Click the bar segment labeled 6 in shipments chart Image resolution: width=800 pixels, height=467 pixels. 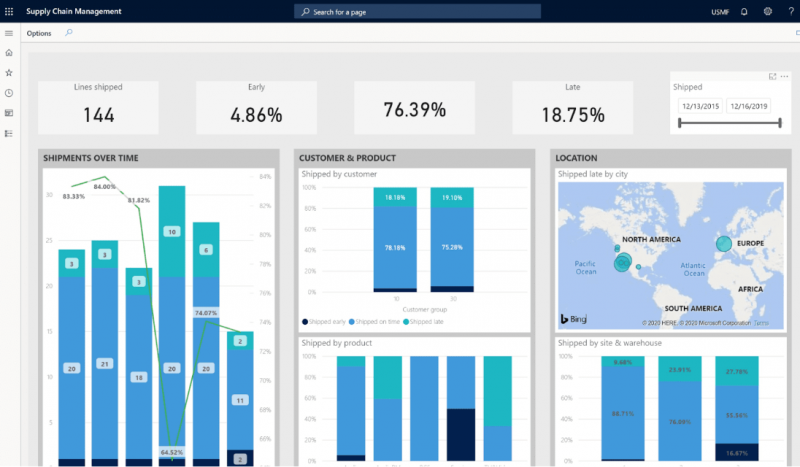206,250
